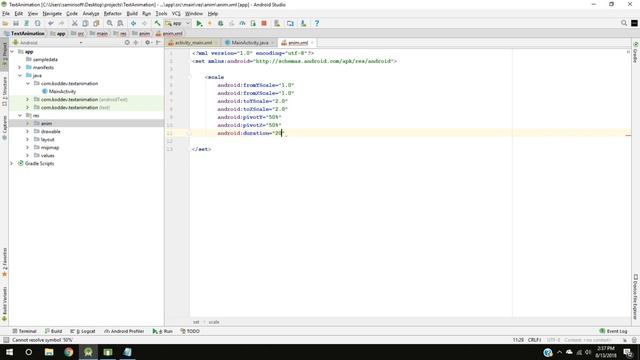Click the Save All toolbar icon
The height and width of the screenshot is (360, 640).
16,23
